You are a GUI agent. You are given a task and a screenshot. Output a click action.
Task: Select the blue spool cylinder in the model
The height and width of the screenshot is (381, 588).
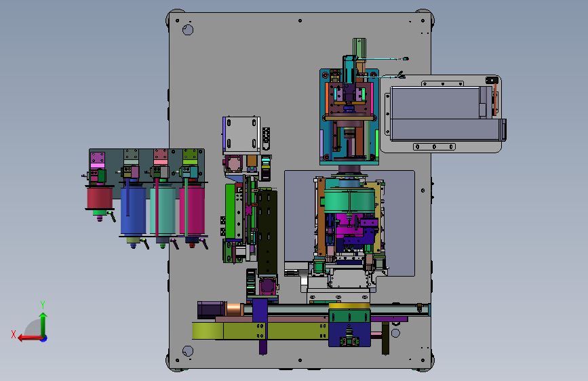[x=134, y=210]
